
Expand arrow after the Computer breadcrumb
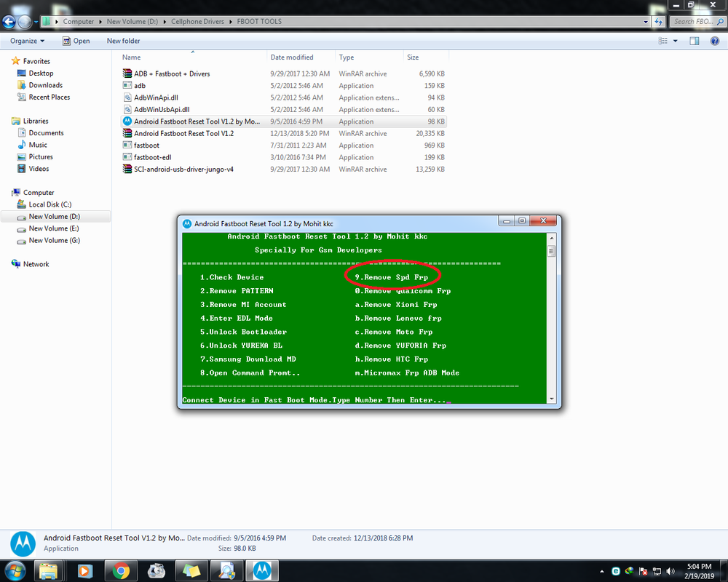[100, 22]
